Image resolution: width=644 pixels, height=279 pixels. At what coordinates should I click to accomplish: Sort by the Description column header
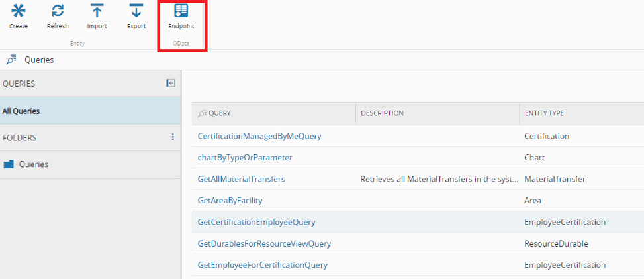coord(382,113)
